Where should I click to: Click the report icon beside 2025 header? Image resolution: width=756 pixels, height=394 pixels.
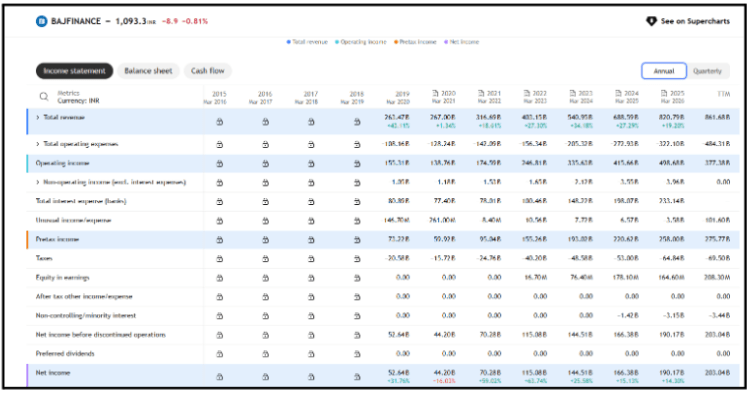click(664, 93)
